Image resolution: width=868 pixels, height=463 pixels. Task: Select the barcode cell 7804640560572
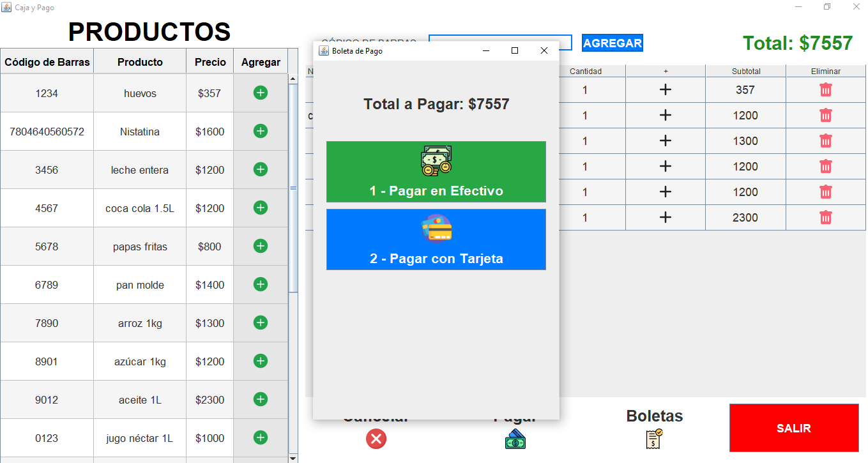click(x=47, y=132)
